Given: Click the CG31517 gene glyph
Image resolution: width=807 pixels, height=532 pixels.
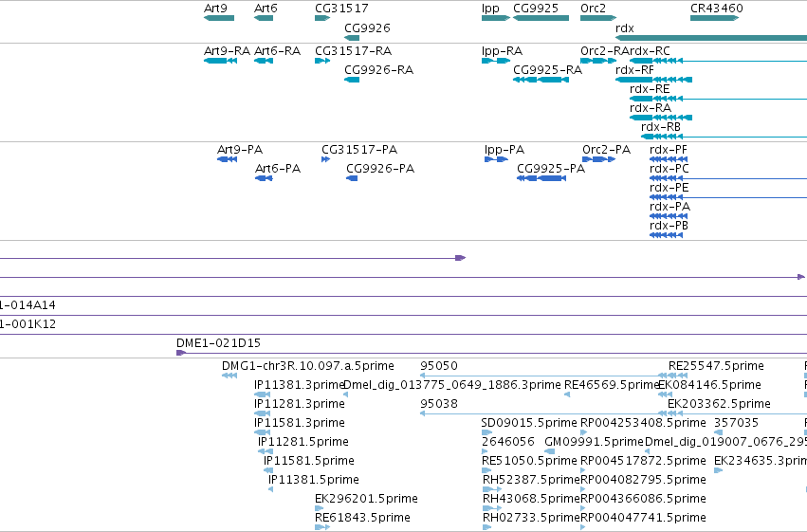Looking at the screenshot, I should 322,18.
